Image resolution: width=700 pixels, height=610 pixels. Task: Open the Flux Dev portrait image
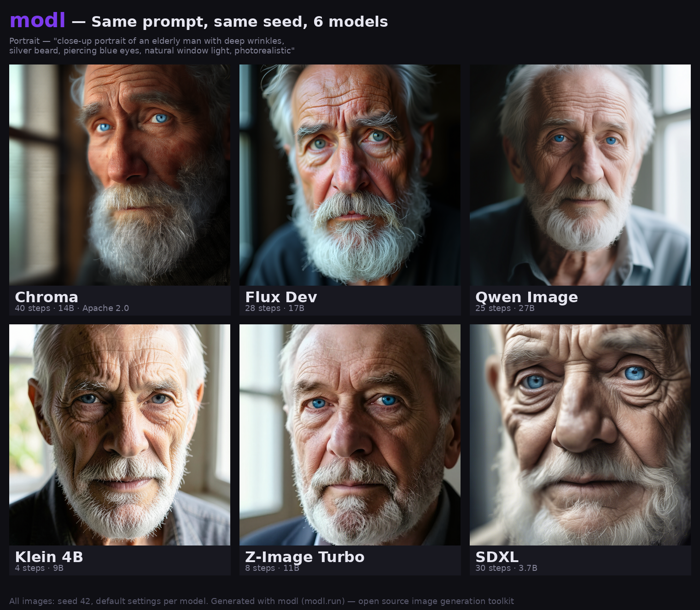[350, 175]
